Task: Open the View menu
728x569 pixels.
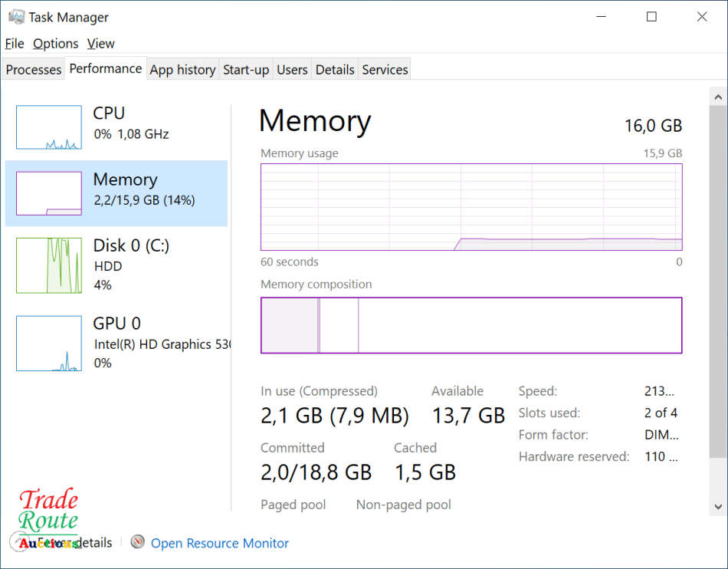Action: click(x=100, y=44)
